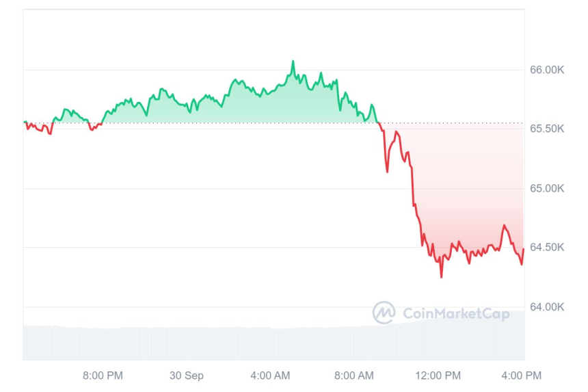Click the 64.50K price axis label
The height and width of the screenshot is (392, 588).
547,248
